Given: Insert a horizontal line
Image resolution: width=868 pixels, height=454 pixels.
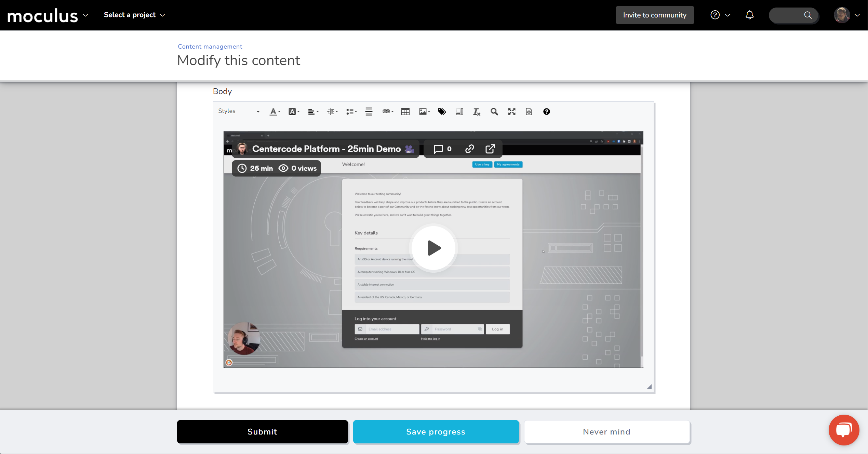Looking at the screenshot, I should click(369, 112).
